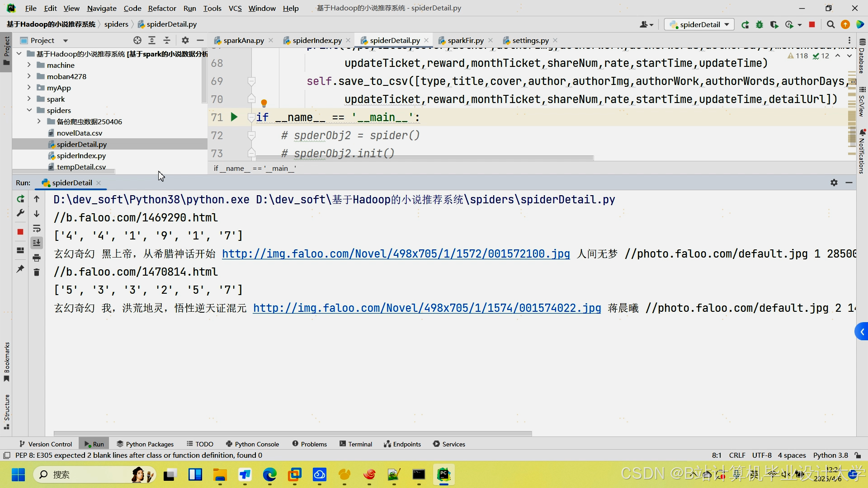Launch Edge browser from the taskbar
The image size is (868, 488).
click(x=269, y=475)
